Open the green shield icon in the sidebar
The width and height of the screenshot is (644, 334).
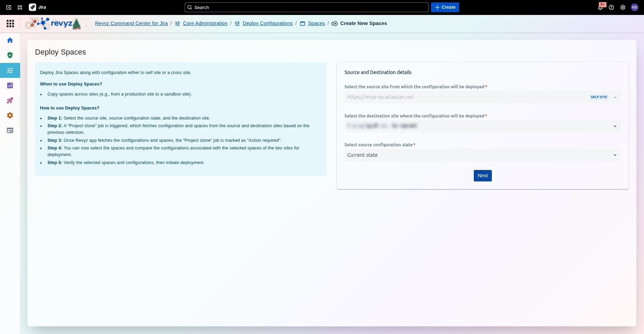tap(10, 55)
